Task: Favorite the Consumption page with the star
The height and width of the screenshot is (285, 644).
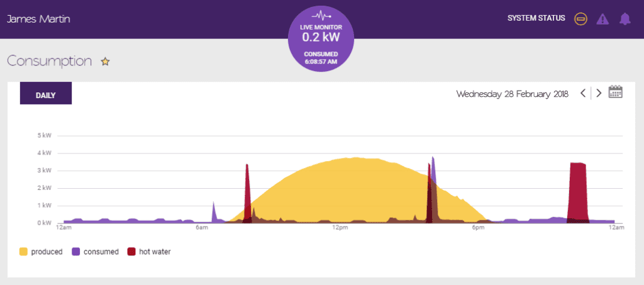Action: (x=106, y=62)
